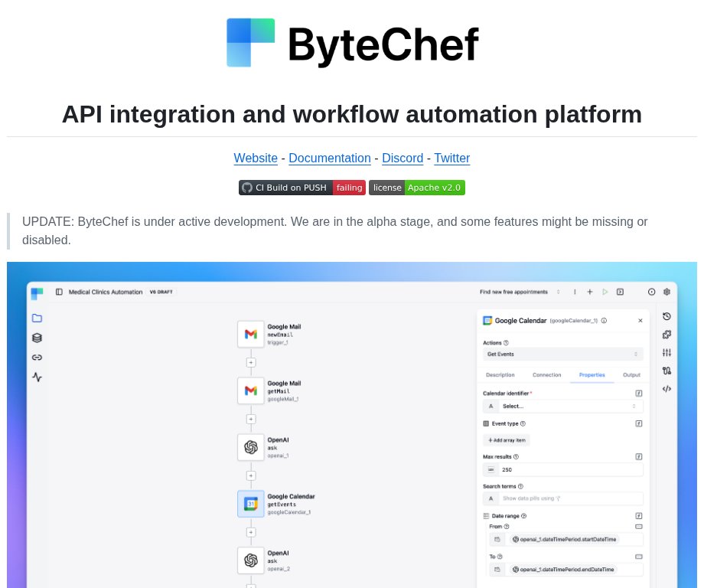
Task: Click the puzzle piece components icon
Action: (667, 335)
